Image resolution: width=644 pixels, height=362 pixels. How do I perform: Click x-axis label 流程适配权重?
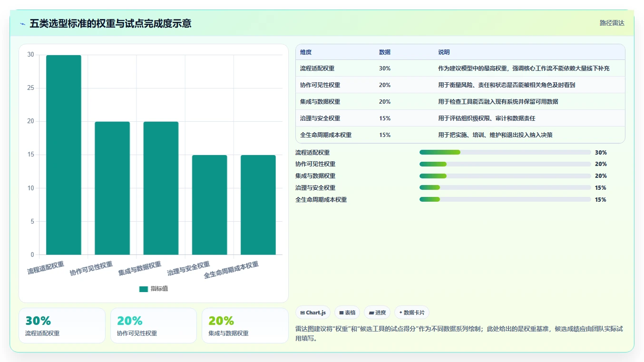[x=46, y=268]
